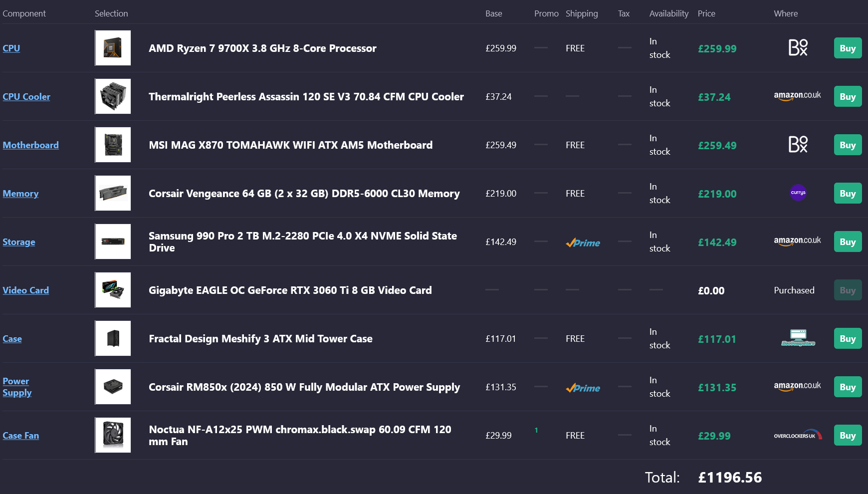Click the promo indicator for the Noctua fan
Image resolution: width=868 pixels, height=494 pixels.
click(x=536, y=430)
